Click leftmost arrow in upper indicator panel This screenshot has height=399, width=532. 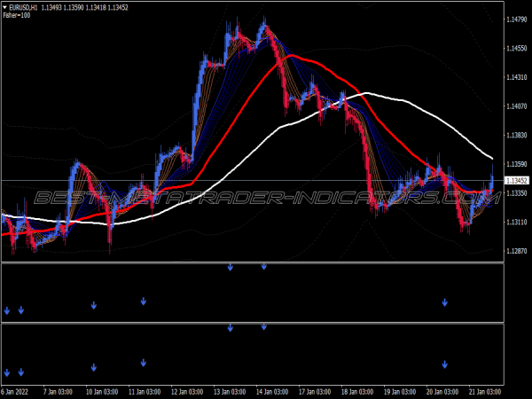click(x=6, y=310)
